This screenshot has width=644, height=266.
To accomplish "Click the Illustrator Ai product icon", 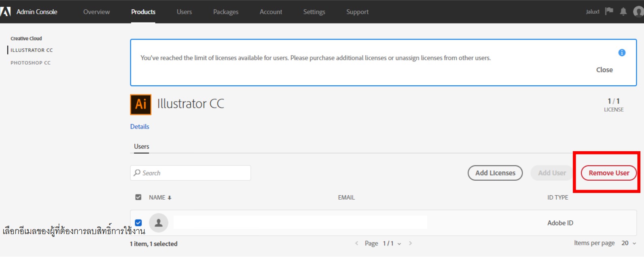I will pos(141,105).
